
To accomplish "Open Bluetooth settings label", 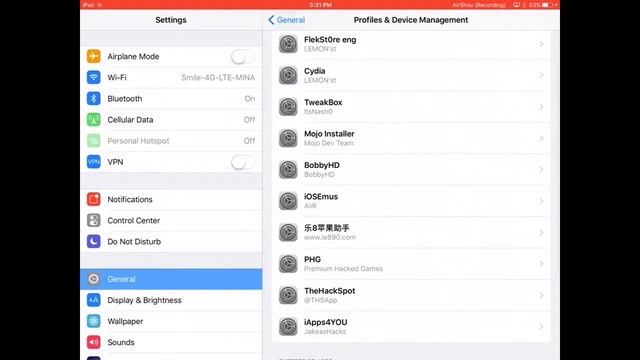I will (125, 98).
